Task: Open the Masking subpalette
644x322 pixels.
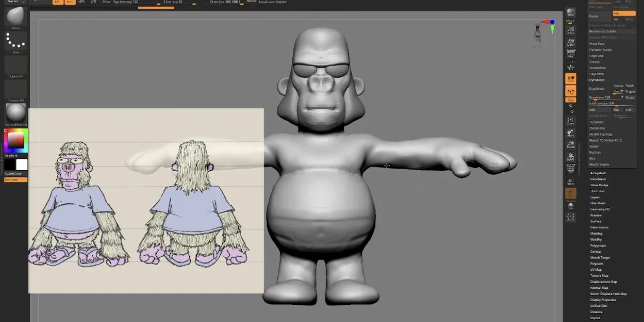Action: click(x=596, y=233)
